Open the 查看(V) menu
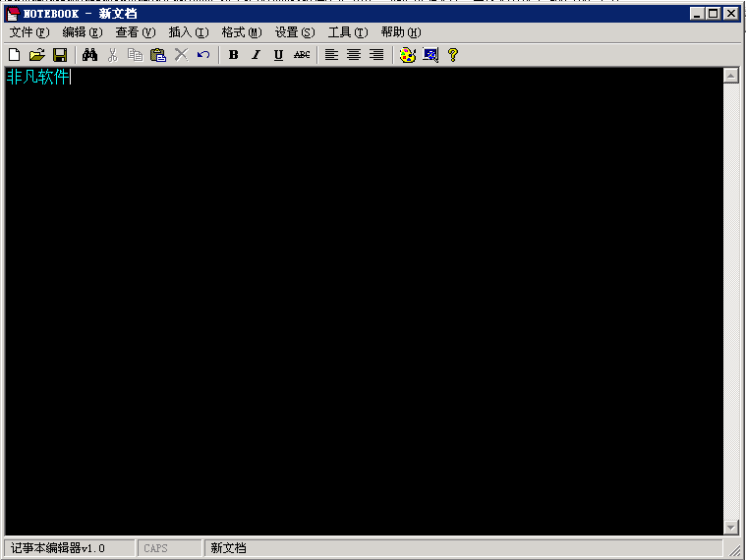This screenshot has height=560, width=746. tap(136, 32)
